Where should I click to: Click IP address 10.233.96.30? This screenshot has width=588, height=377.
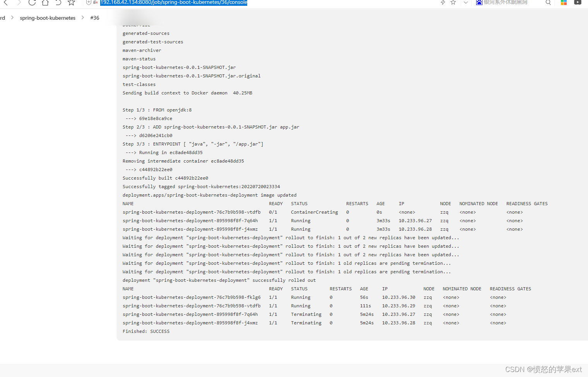pyautogui.click(x=398, y=297)
